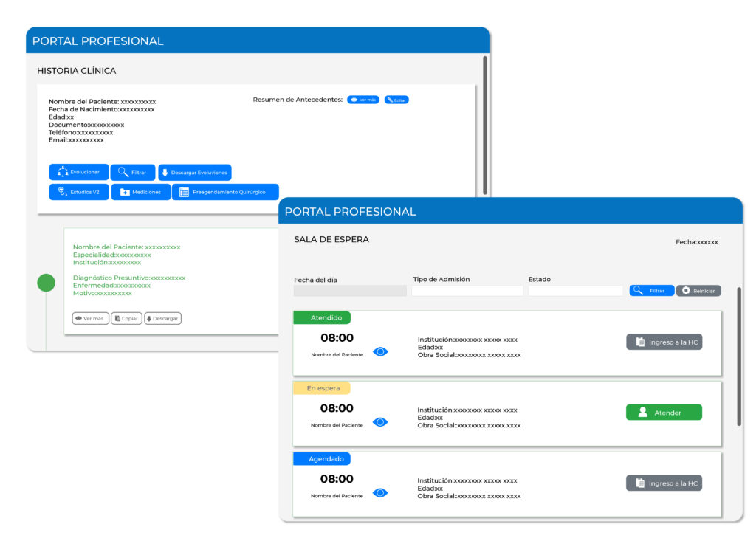Viewport: 756px width, 541px height.
Task: Open the Estado filter field
Action: coord(575,291)
